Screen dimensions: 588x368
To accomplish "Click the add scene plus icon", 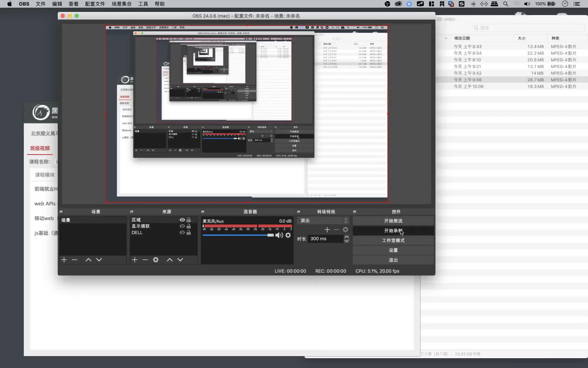I will 64,260.
